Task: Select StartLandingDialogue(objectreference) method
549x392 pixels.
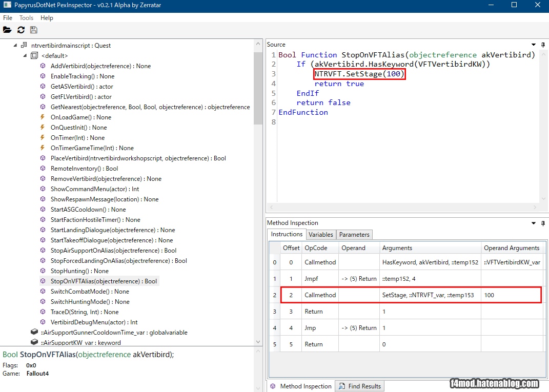Action: (x=113, y=230)
